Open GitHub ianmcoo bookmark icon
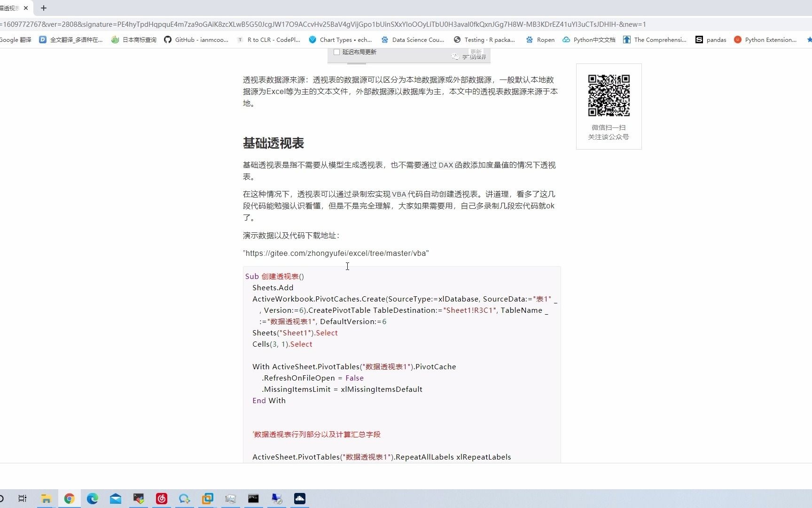Viewport: 812px width, 508px height. pos(168,40)
